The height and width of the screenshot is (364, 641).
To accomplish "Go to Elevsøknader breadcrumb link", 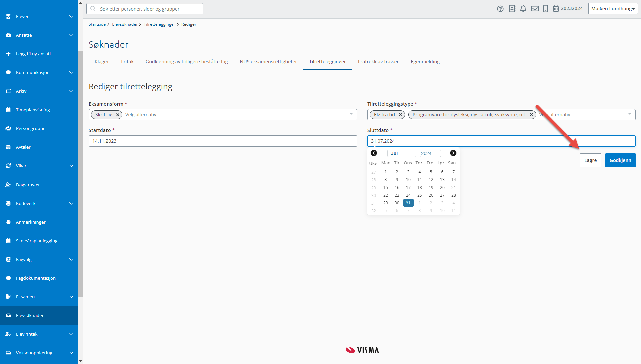I will coord(125,24).
